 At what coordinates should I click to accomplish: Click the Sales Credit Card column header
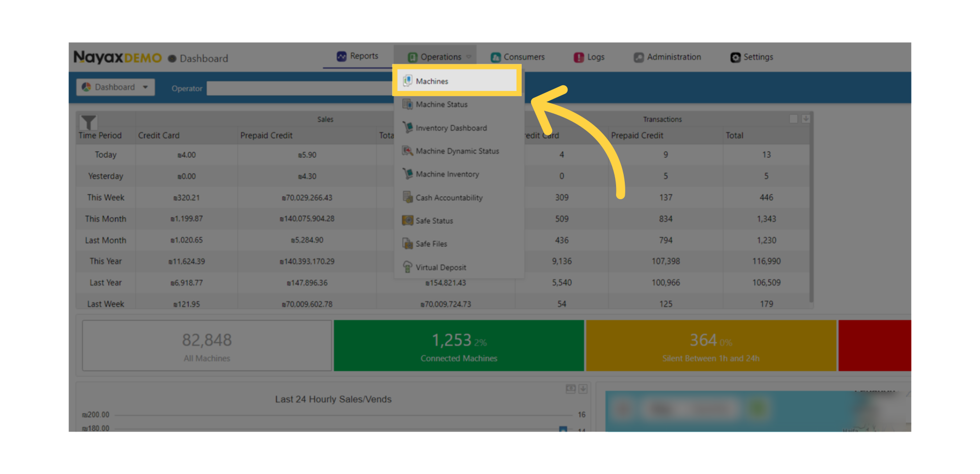tap(159, 135)
